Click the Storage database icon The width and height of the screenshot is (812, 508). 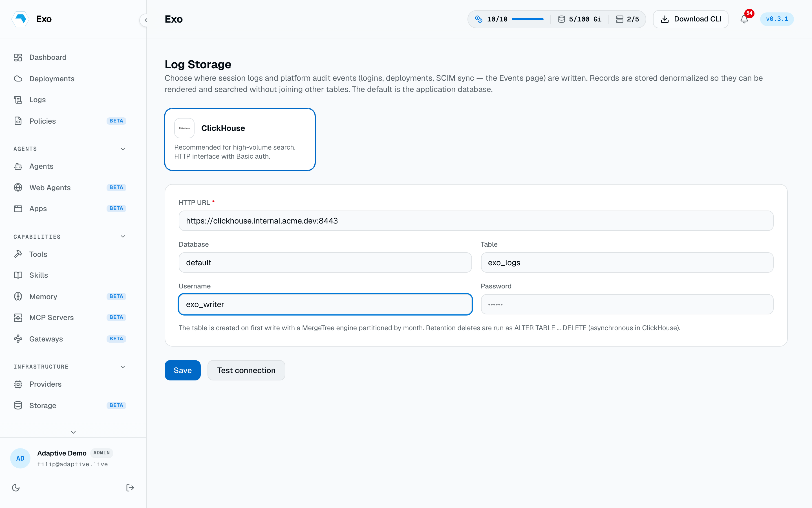coord(18,406)
